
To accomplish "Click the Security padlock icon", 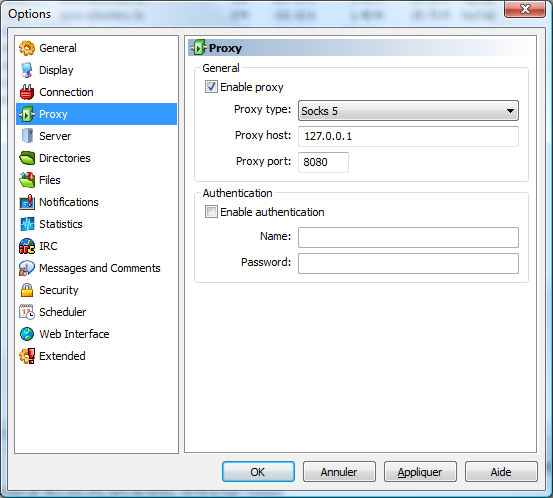I will click(x=27, y=290).
